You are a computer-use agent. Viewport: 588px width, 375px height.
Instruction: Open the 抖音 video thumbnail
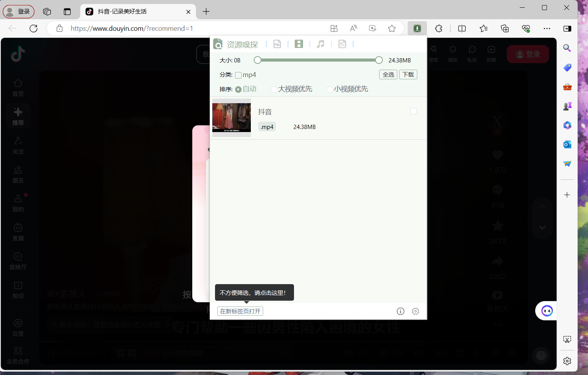coord(232,118)
